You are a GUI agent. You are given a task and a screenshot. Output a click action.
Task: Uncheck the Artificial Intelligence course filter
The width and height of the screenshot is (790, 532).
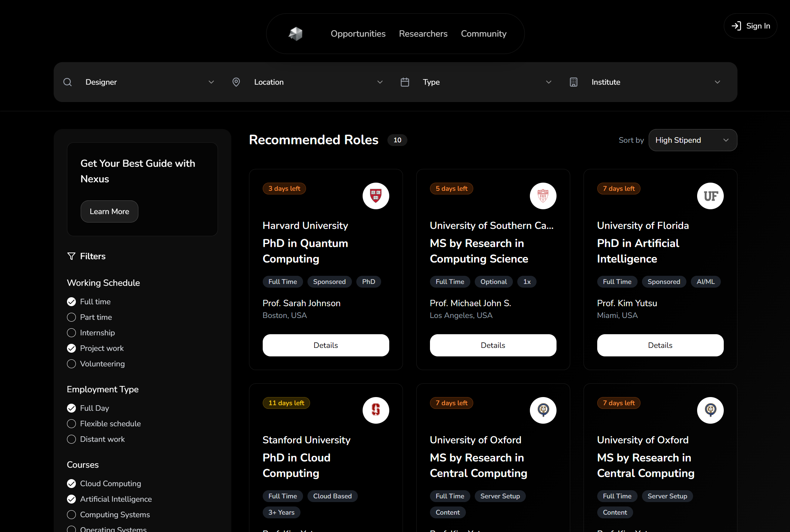click(x=71, y=499)
